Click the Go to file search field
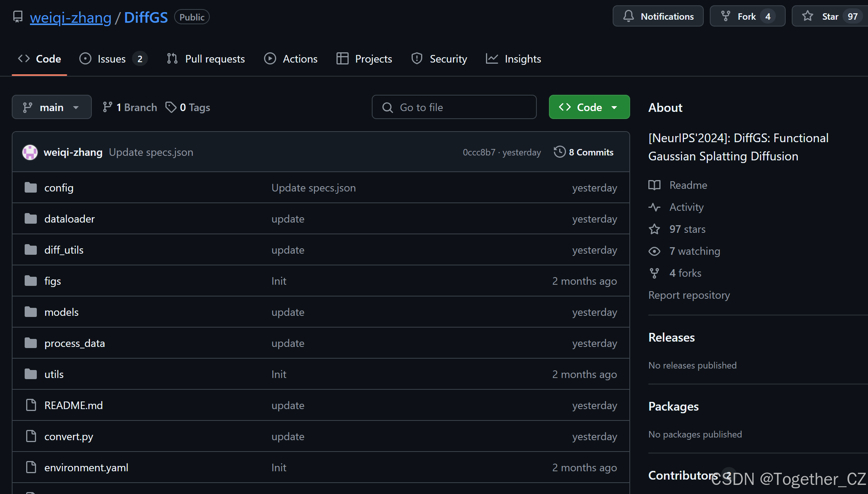The image size is (868, 494). (454, 107)
